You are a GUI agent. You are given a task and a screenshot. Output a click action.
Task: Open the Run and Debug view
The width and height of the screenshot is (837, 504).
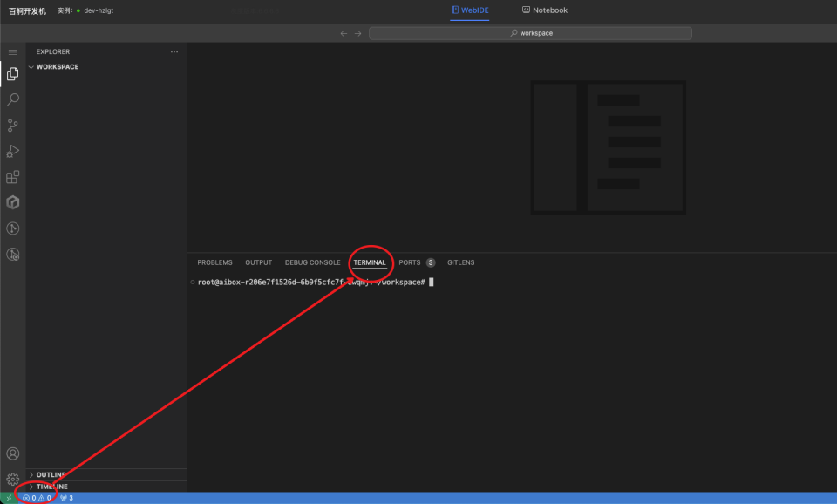[x=13, y=151]
